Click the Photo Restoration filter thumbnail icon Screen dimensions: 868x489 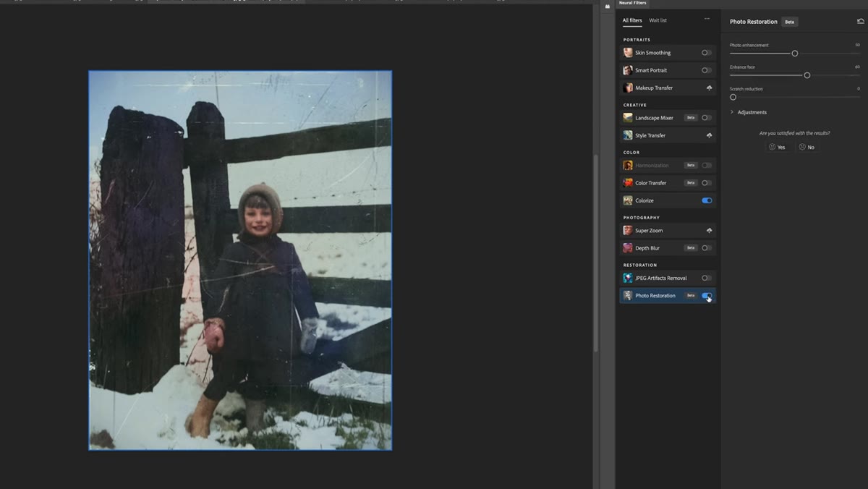coord(628,296)
